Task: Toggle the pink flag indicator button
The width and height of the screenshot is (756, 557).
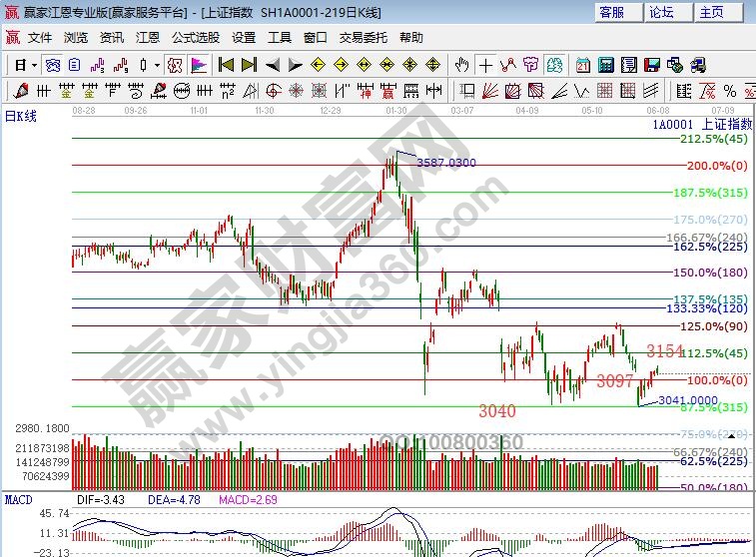Action: 199,65
